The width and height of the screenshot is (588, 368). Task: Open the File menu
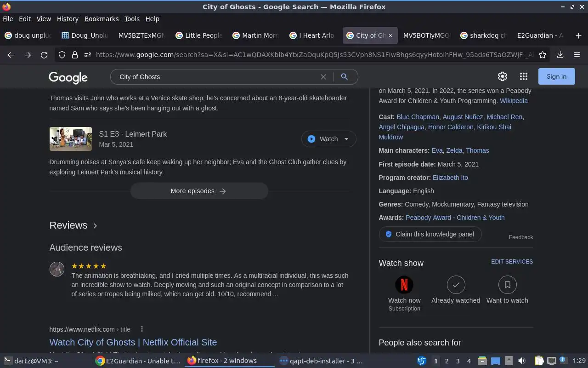tap(8, 19)
